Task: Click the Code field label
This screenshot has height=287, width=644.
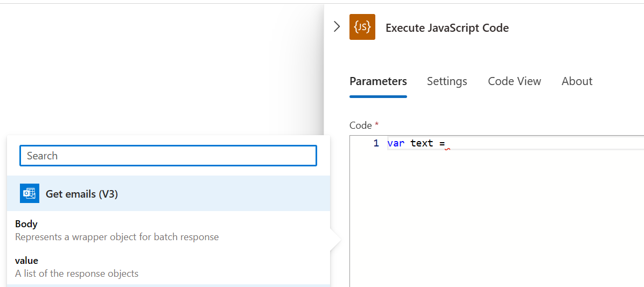Action: (360, 125)
